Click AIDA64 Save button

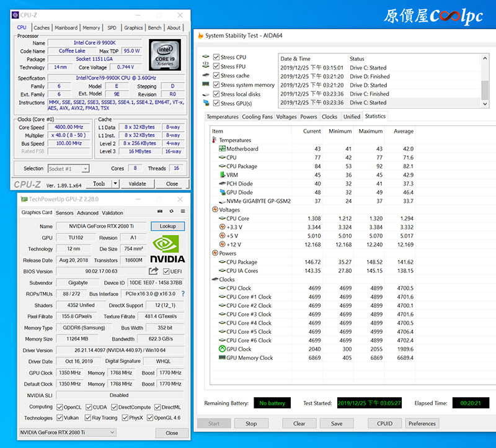[x=337, y=423]
